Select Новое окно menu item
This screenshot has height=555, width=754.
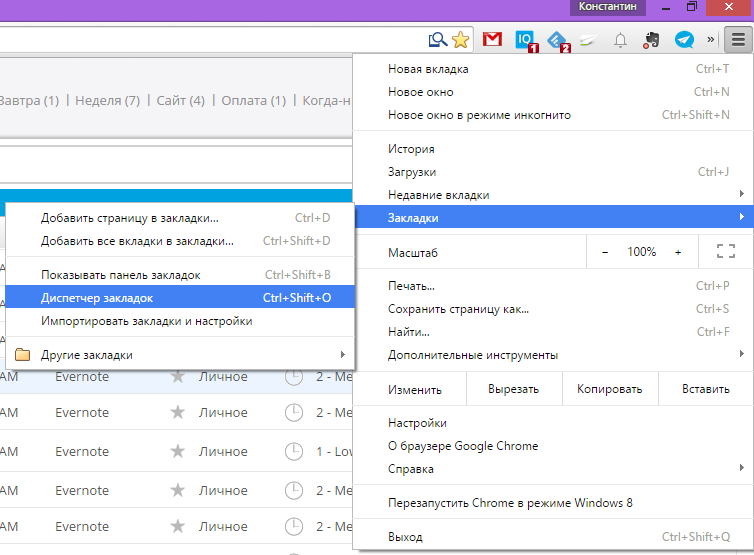(x=553, y=92)
